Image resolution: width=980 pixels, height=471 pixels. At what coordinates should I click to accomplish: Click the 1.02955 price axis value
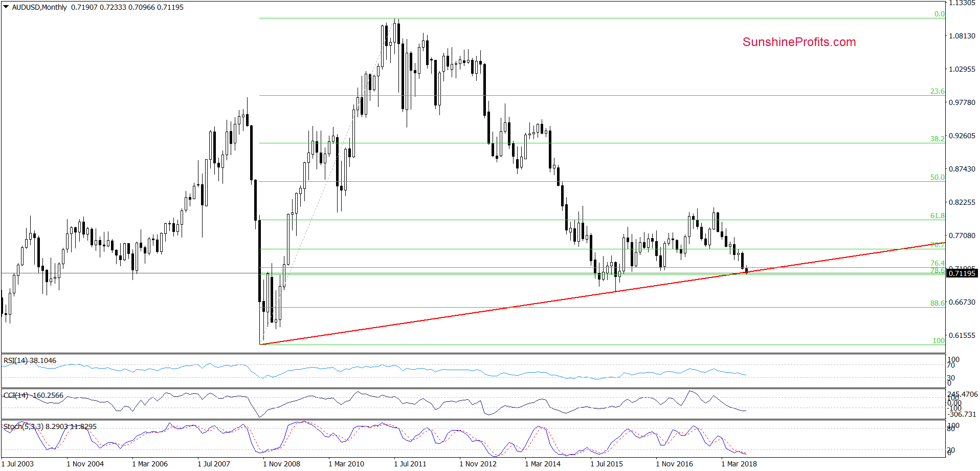tap(962, 69)
